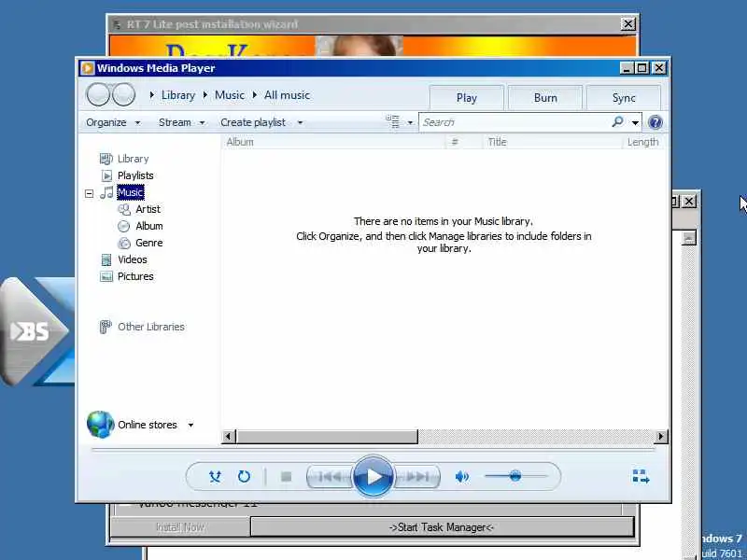747x560 pixels.
Task: Click the Music breadcrumb
Action: (x=229, y=95)
